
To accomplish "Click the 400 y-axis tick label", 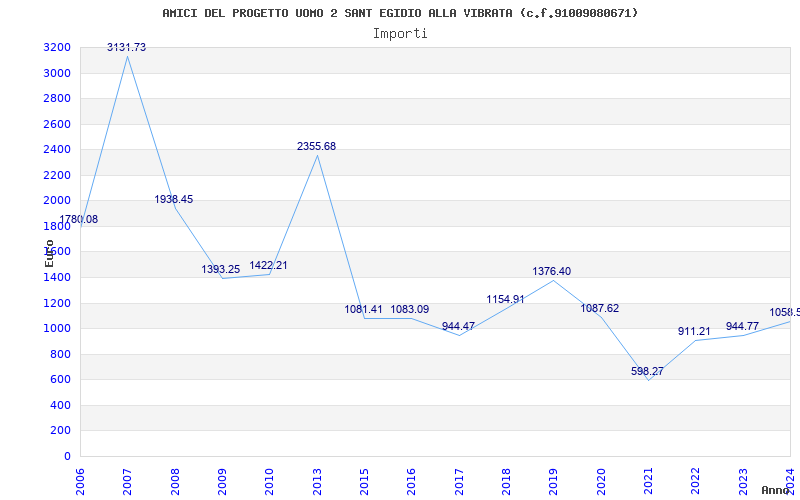I will tap(61, 405).
